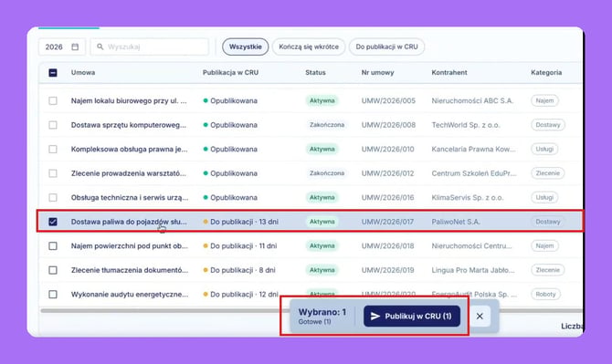Toggle the select-all header checkbox

pos(53,72)
